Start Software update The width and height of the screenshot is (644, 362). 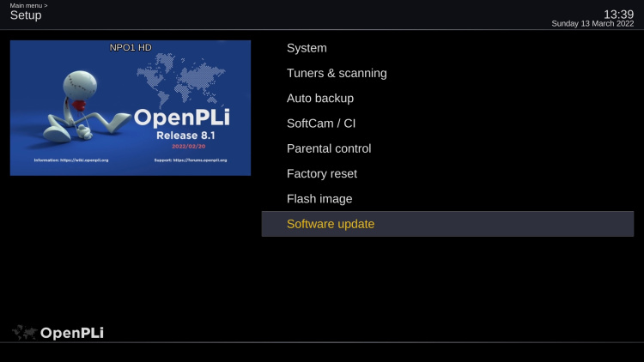[447, 224]
